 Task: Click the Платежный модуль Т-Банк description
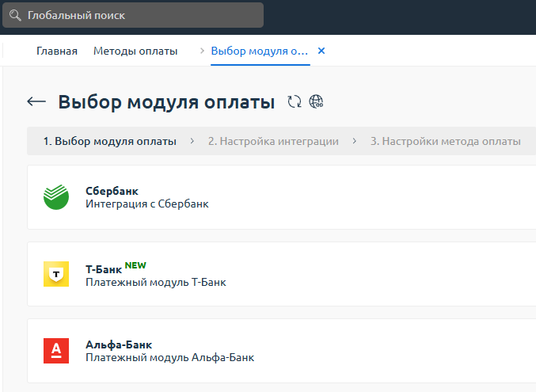155,282
